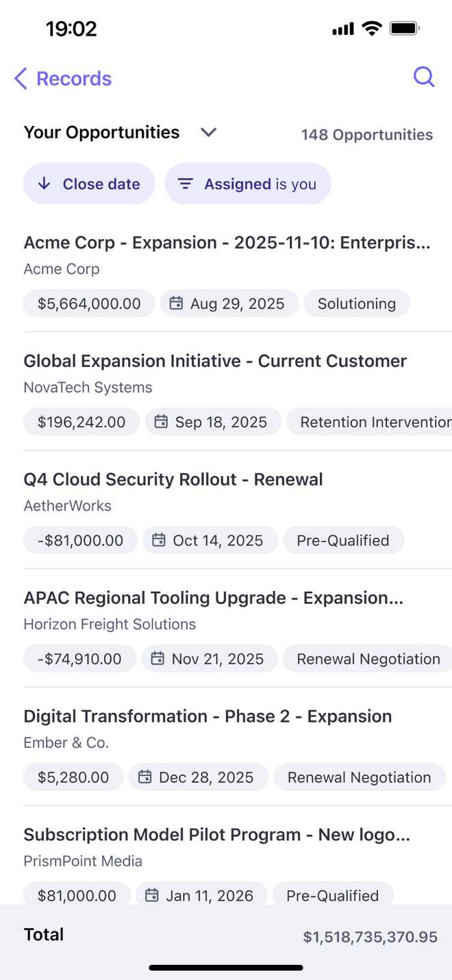The height and width of the screenshot is (980, 452).
Task: Tap calendar icon next to Oct 14, 2025
Action: coord(159,540)
